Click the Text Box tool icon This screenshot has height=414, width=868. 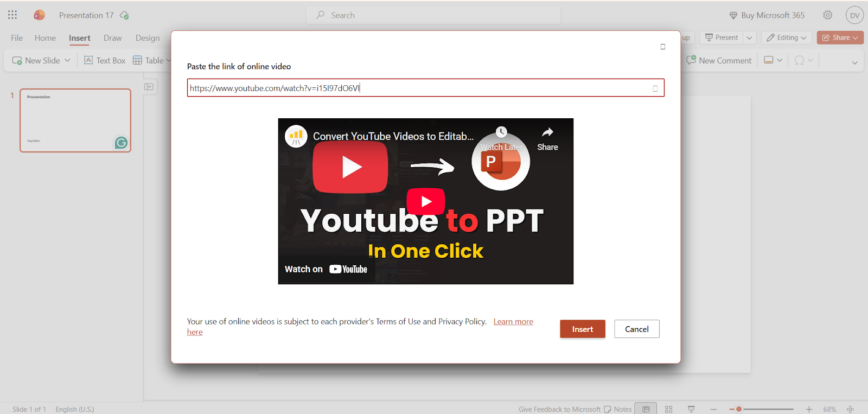[88, 60]
